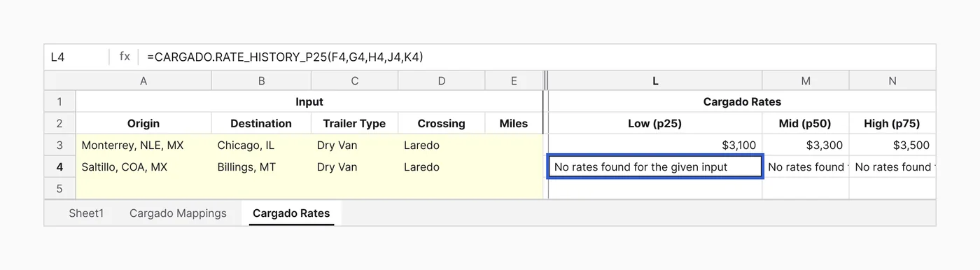Viewport: 980px width, 270px height.
Task: Select the empty Miles cell in row 4
Action: [x=514, y=167]
